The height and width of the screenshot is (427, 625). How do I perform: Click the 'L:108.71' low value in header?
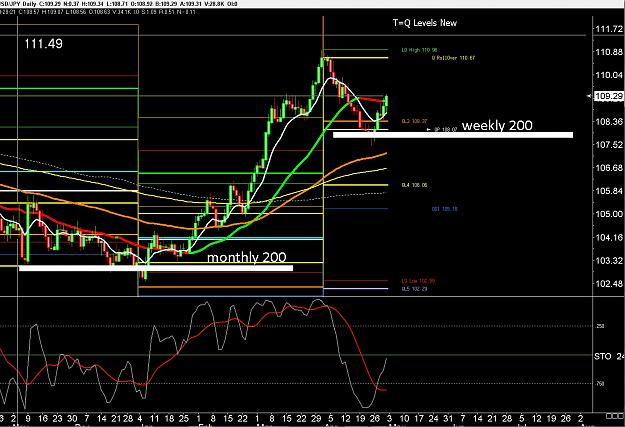[118, 4]
